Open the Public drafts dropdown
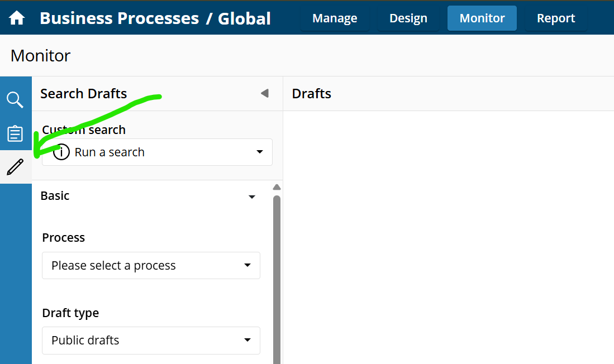This screenshot has width=614, height=364. tap(151, 341)
